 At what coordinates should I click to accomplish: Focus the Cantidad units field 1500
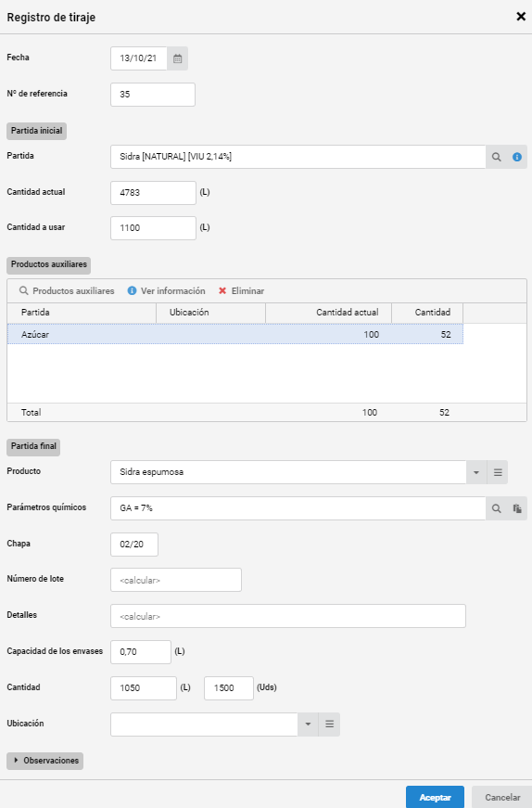[x=229, y=688]
